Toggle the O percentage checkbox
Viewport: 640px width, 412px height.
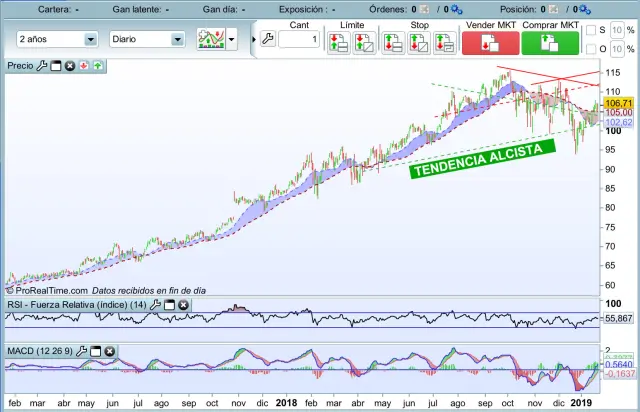[589, 48]
